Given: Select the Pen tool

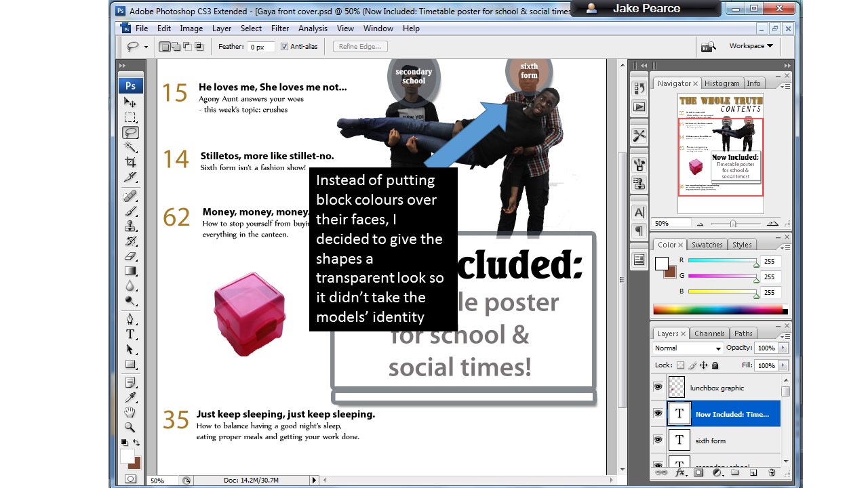Looking at the screenshot, I should click(x=130, y=319).
